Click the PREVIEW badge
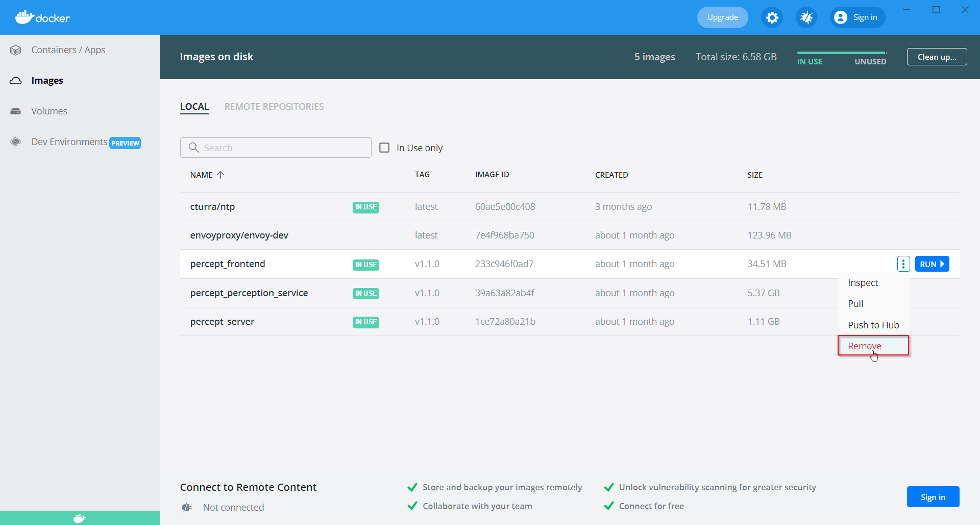The height and width of the screenshot is (525, 980). point(125,143)
